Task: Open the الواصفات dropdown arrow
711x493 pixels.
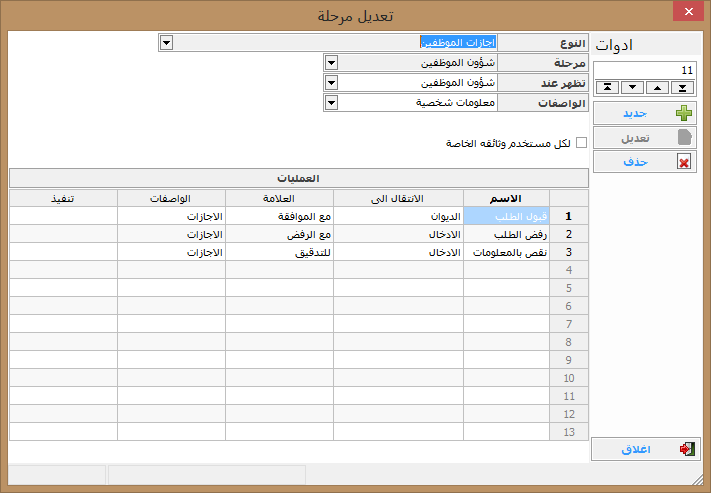Action: (332, 102)
